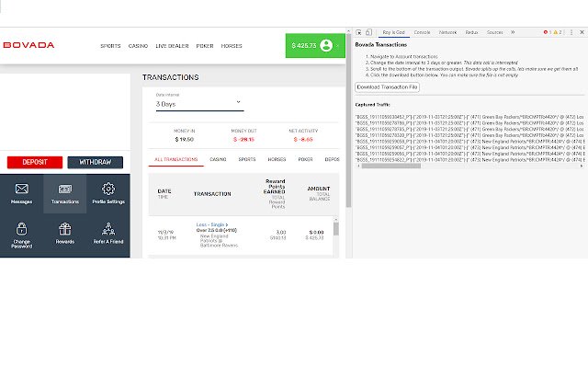Click the Withdraw button
The height and width of the screenshot is (368, 588).
click(96, 162)
